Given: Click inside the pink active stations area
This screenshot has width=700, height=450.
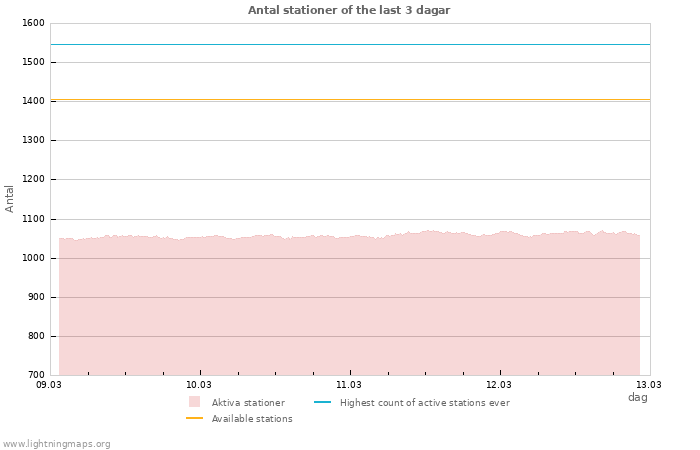Looking at the screenshot, I should [350, 310].
